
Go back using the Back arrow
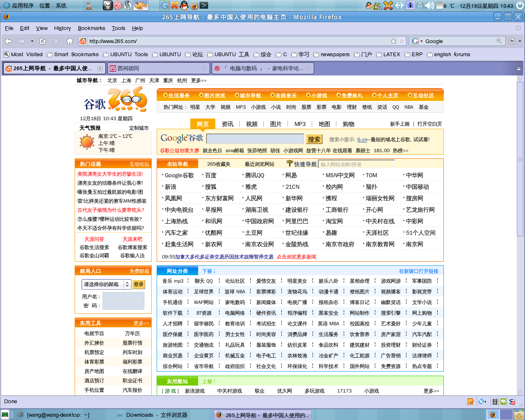coord(8,41)
